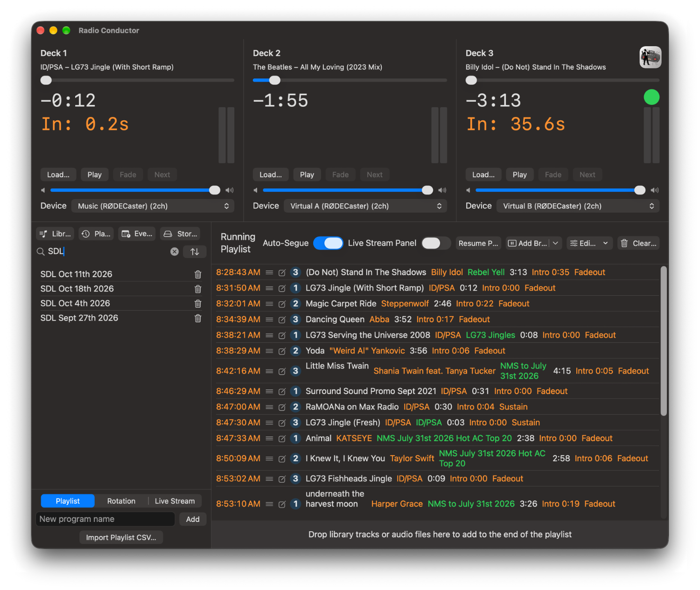Screen dimensions: 700x590
Task: Click deck number badge on Animal row
Action: coord(295,438)
